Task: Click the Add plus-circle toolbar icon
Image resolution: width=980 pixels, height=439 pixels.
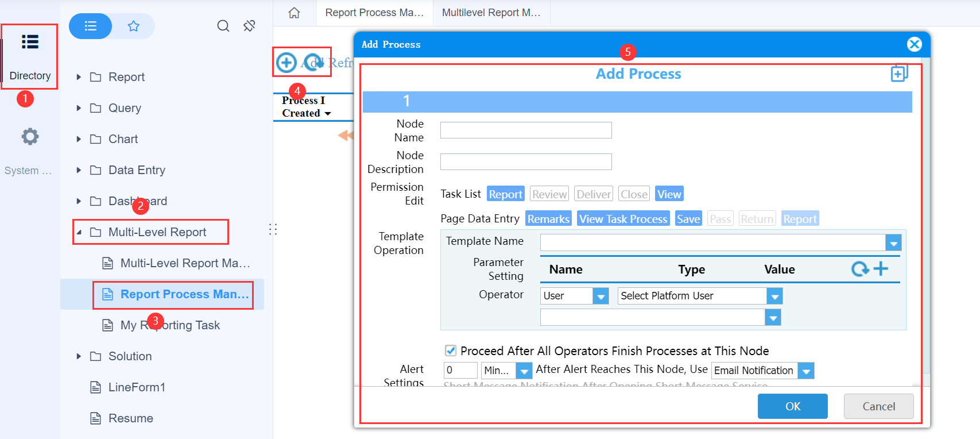Action: tap(286, 62)
